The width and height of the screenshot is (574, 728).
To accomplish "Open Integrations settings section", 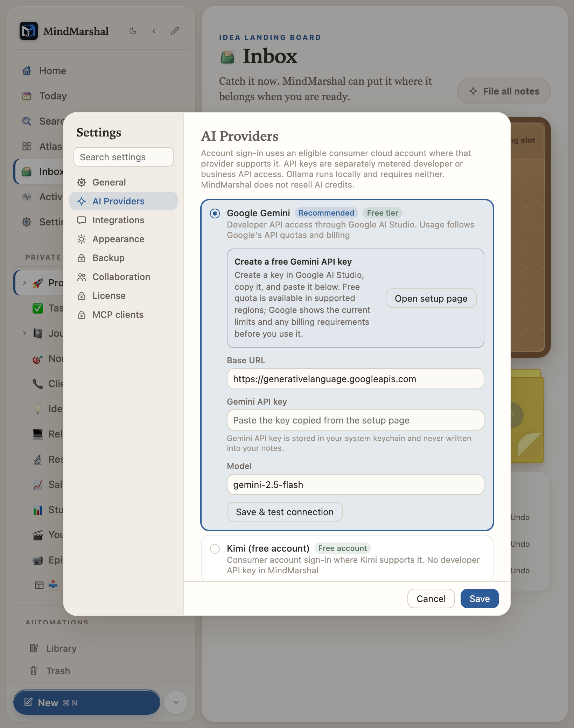I will pos(124,220).
